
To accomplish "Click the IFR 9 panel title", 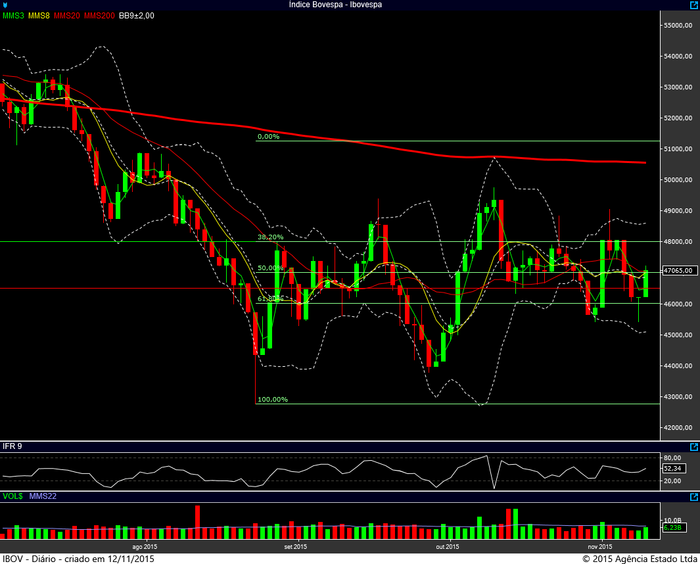I will 13,445.
